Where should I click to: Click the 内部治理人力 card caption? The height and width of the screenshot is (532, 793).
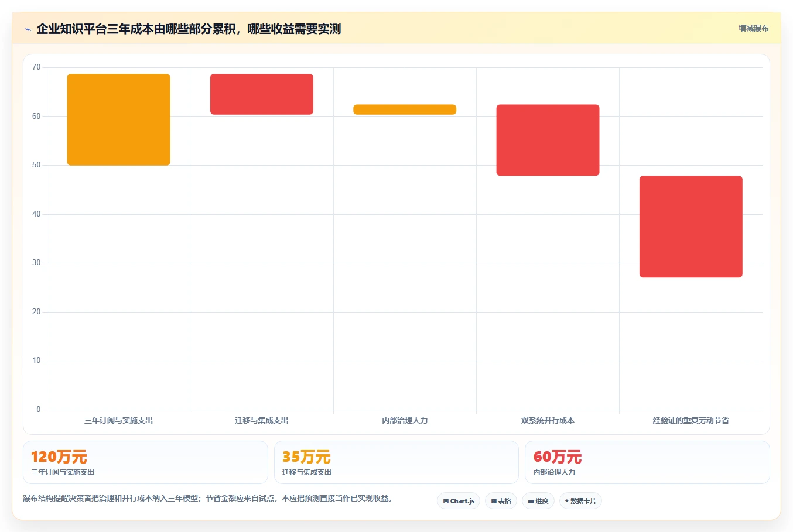coord(554,472)
